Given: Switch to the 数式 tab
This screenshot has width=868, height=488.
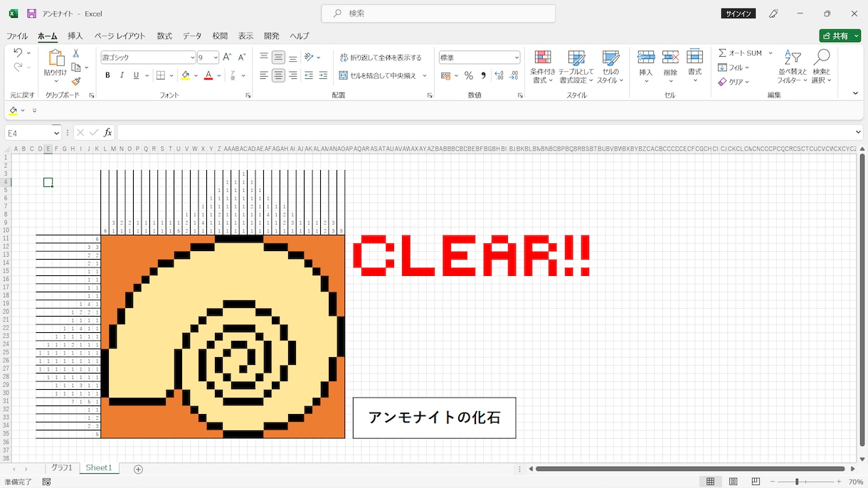Looking at the screenshot, I should click(164, 36).
